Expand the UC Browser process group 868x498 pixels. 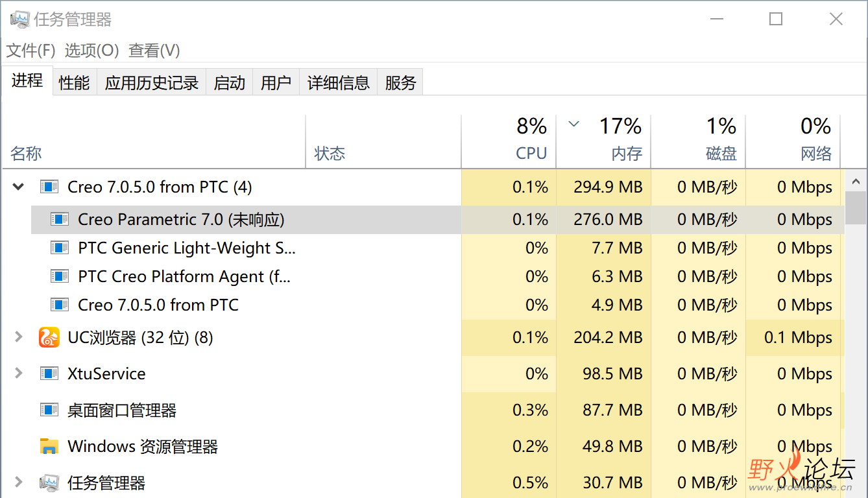[19, 337]
